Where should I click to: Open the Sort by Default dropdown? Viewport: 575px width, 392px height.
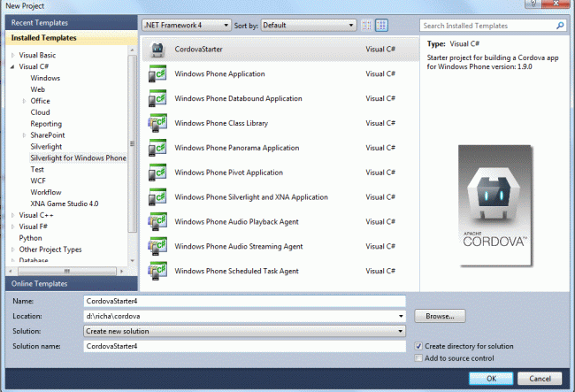click(309, 26)
